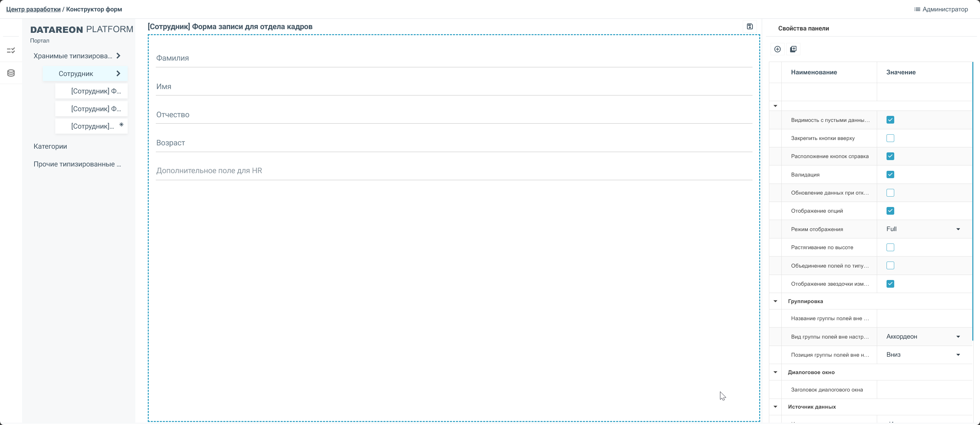Open Режим отображения Full dropdown
Image resolution: width=980 pixels, height=425 pixels.
(923, 229)
